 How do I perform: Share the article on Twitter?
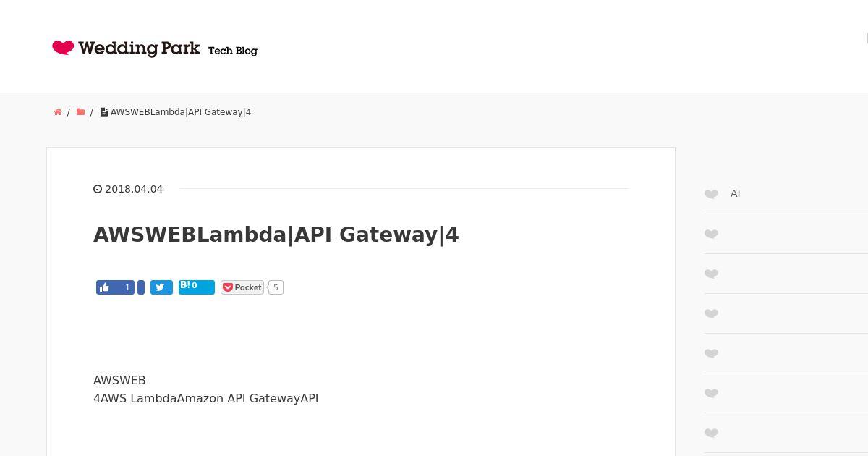click(x=161, y=287)
